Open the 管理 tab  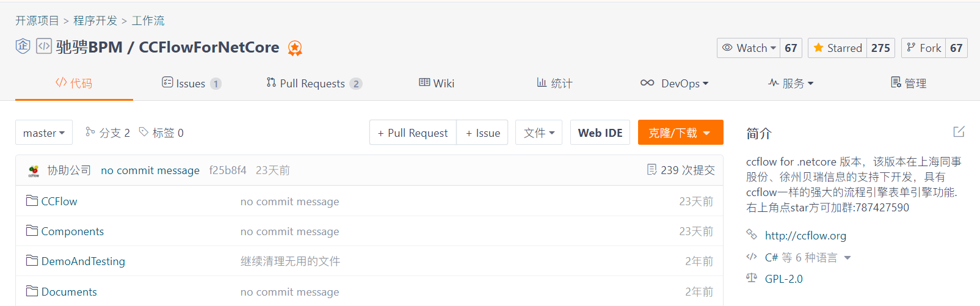[x=909, y=83]
